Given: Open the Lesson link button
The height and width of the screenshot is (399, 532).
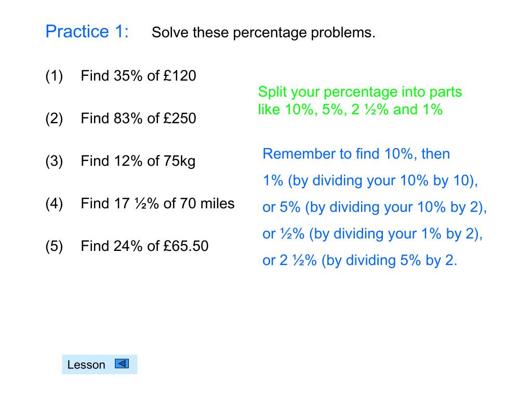Looking at the screenshot, I should (x=99, y=364).
